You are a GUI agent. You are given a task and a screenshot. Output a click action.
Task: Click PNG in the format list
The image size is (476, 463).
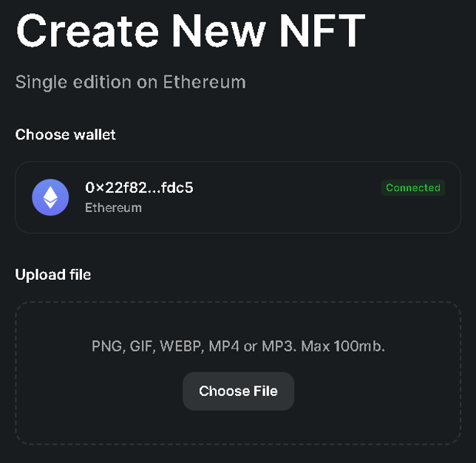[107, 346]
